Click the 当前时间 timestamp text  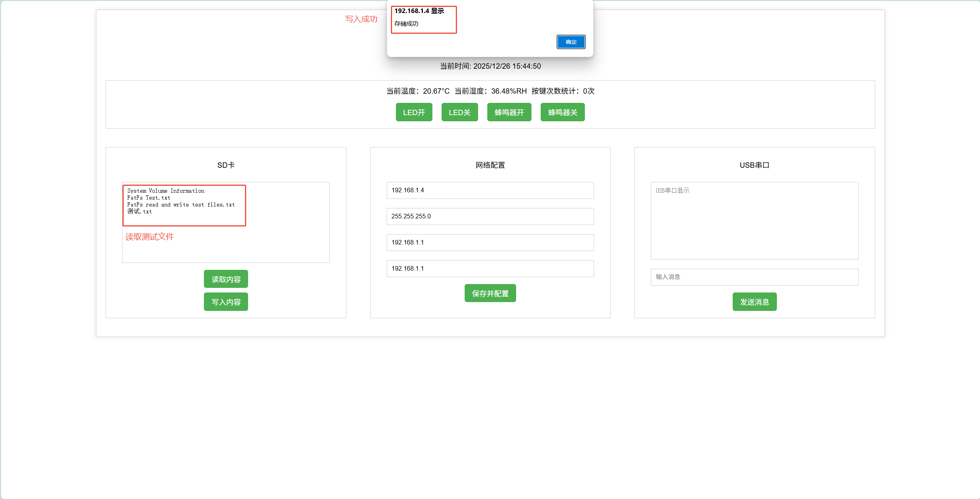(x=490, y=66)
